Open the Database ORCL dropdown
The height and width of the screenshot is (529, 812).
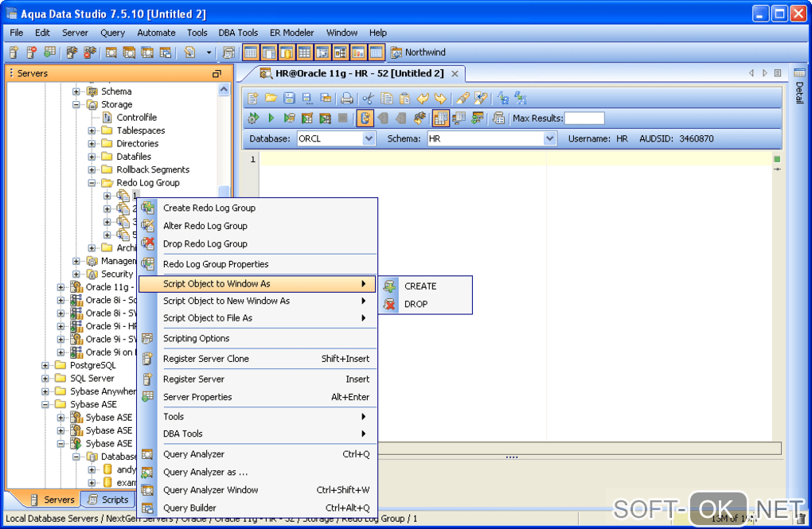point(369,138)
